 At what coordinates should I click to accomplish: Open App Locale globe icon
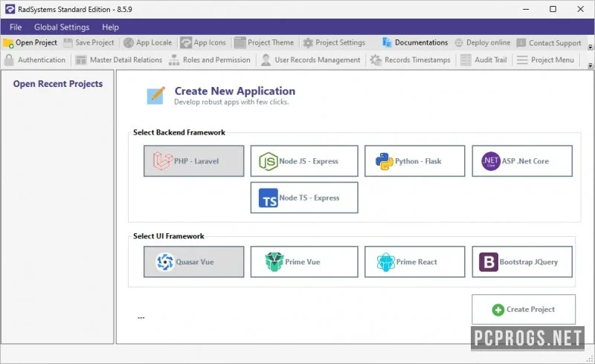(129, 43)
